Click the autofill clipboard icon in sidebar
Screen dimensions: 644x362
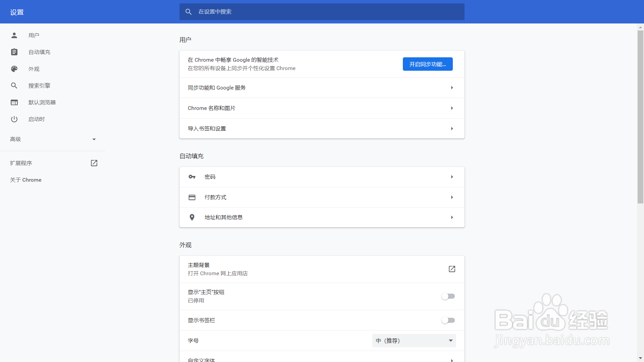14,52
